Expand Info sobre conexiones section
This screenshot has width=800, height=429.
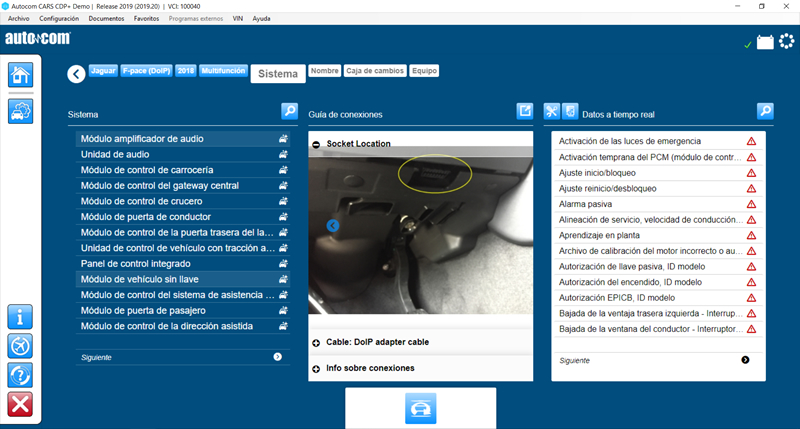pyautogui.click(x=316, y=369)
